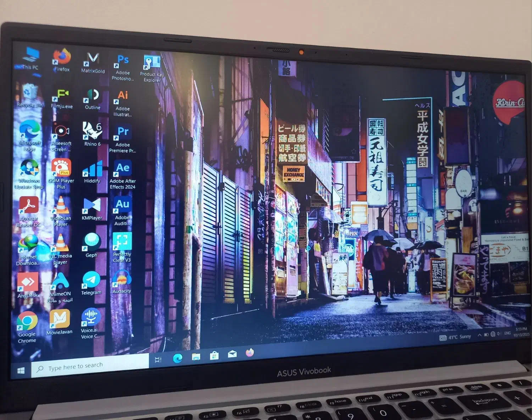Switch input language via ENG indicator
This screenshot has width=532, height=420.
click(x=508, y=333)
